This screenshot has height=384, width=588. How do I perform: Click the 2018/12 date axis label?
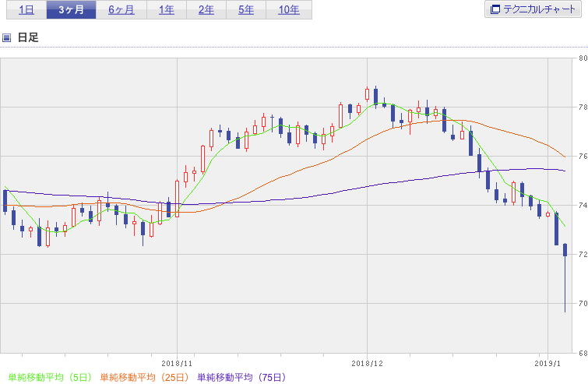pos(367,364)
